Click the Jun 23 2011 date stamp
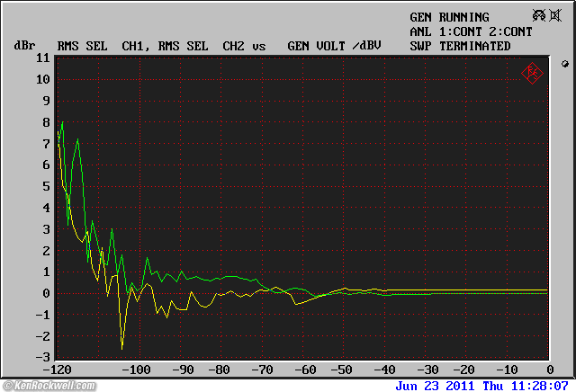The image size is (576, 392). click(436, 385)
